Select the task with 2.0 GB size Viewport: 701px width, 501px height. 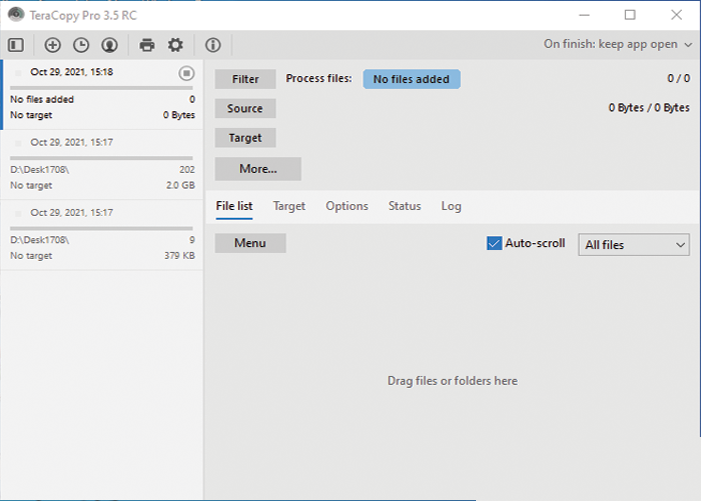[102, 165]
